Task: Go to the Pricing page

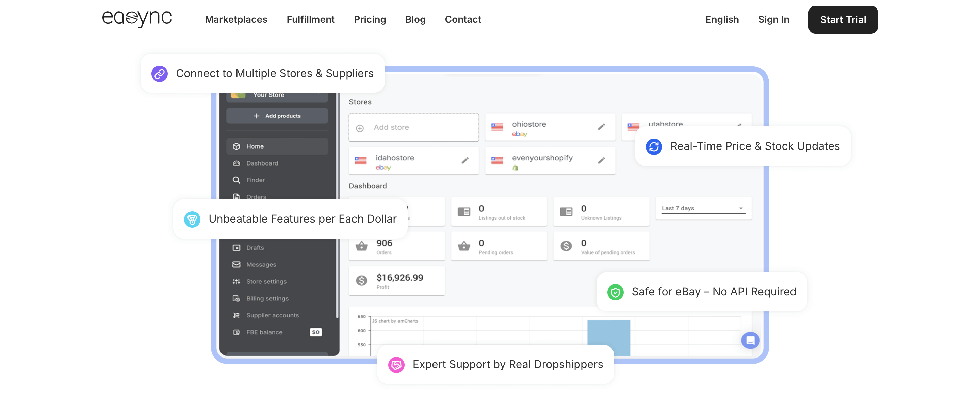Action: (370, 19)
